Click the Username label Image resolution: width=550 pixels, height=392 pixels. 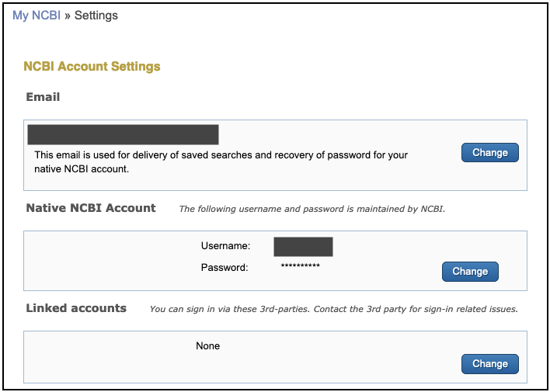click(x=225, y=246)
